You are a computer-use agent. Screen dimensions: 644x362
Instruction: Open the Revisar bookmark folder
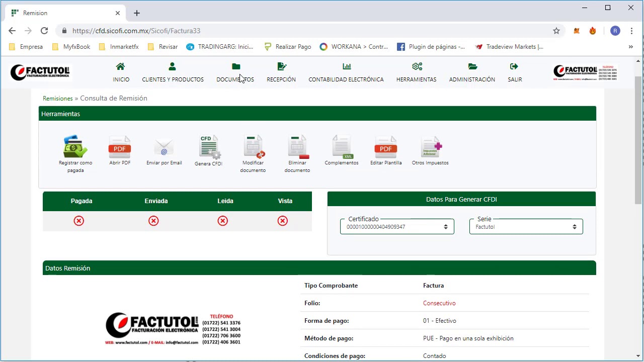163,47
